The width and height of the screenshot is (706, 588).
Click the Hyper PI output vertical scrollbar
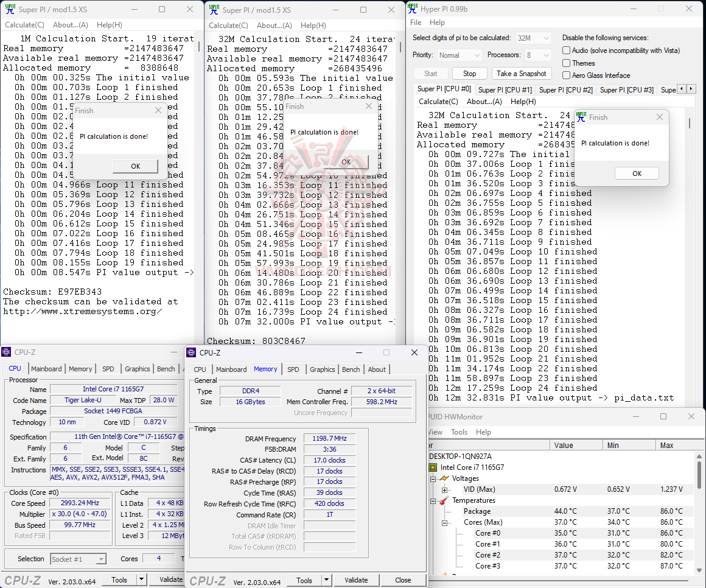pos(689,123)
